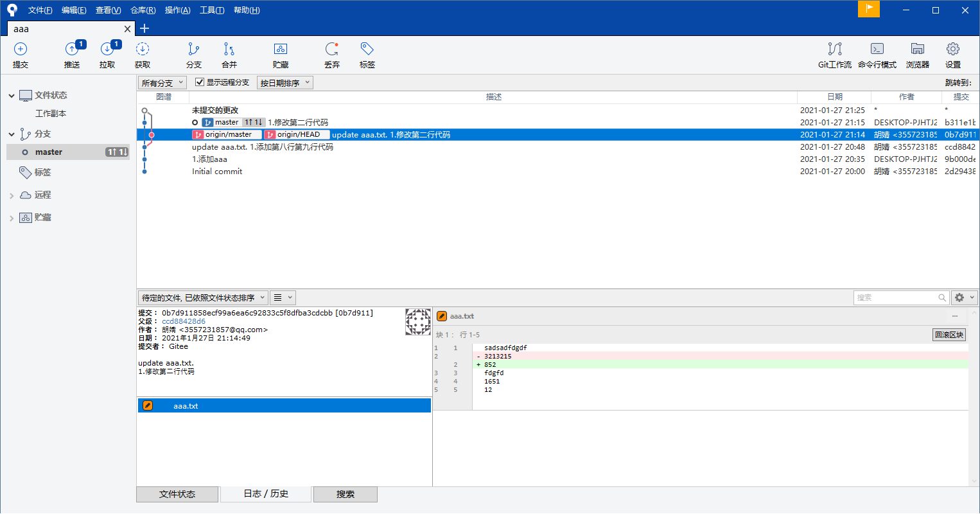Click the search magnifier icon
The image size is (980, 514).
(942, 297)
